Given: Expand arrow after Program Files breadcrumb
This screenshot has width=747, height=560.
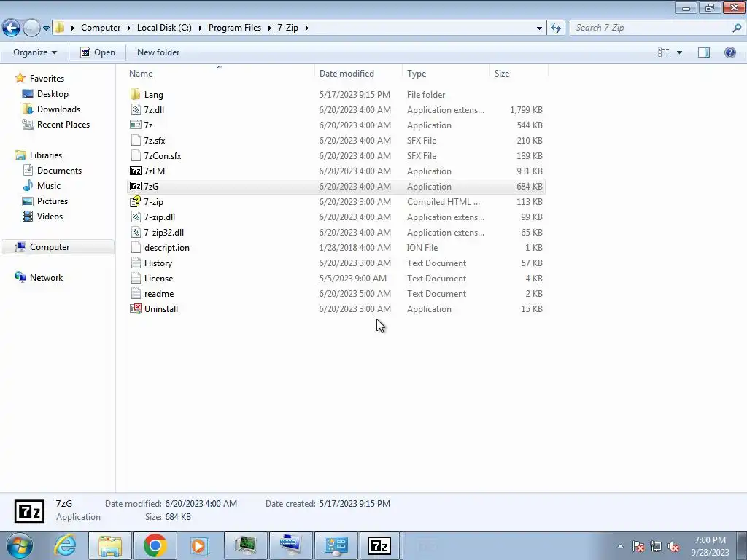Looking at the screenshot, I should [x=270, y=28].
